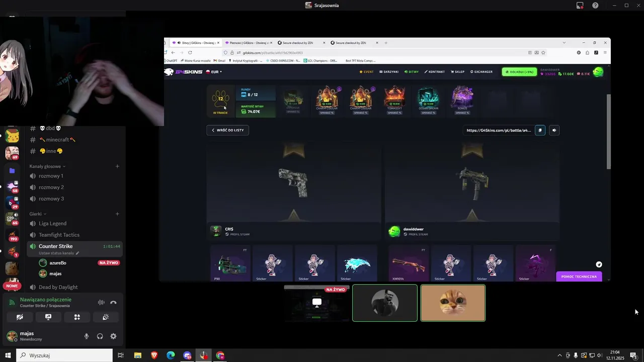
Task: Join rozmowy 1 voice channel
Action: click(74, 176)
